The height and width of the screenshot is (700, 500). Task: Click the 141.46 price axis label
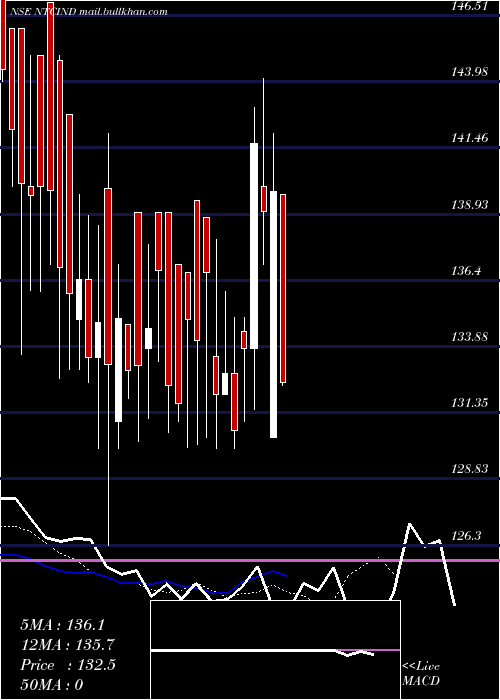[x=470, y=138]
